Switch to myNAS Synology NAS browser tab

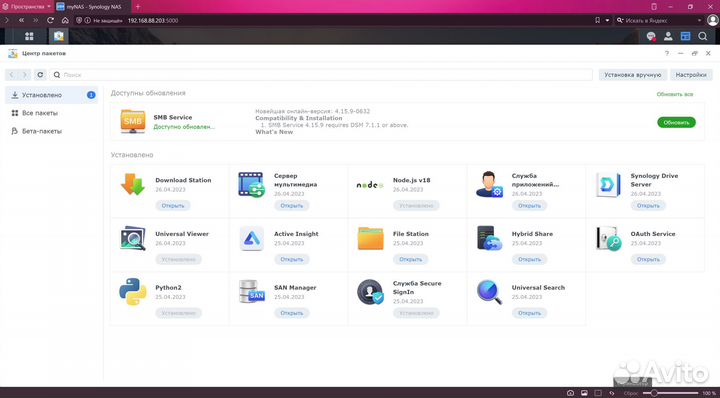[x=93, y=7]
